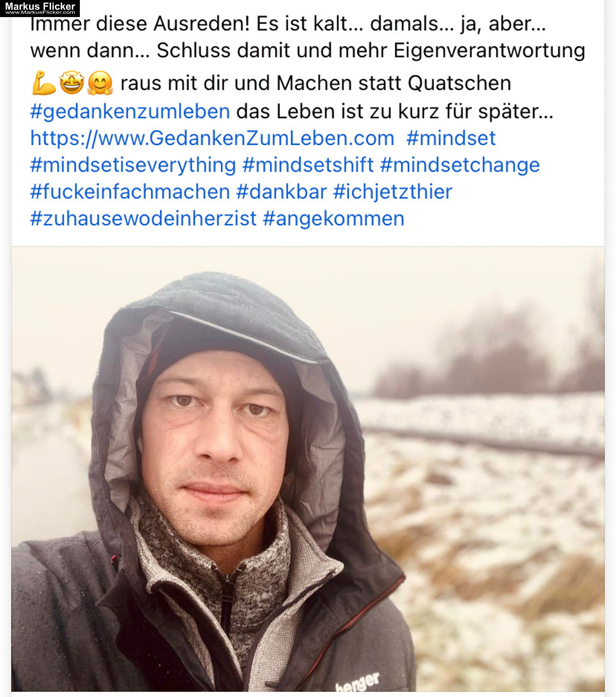The image size is (616, 697).
Task: Click the www.MarkusFlicker.com watermark text
Action: 40,12
